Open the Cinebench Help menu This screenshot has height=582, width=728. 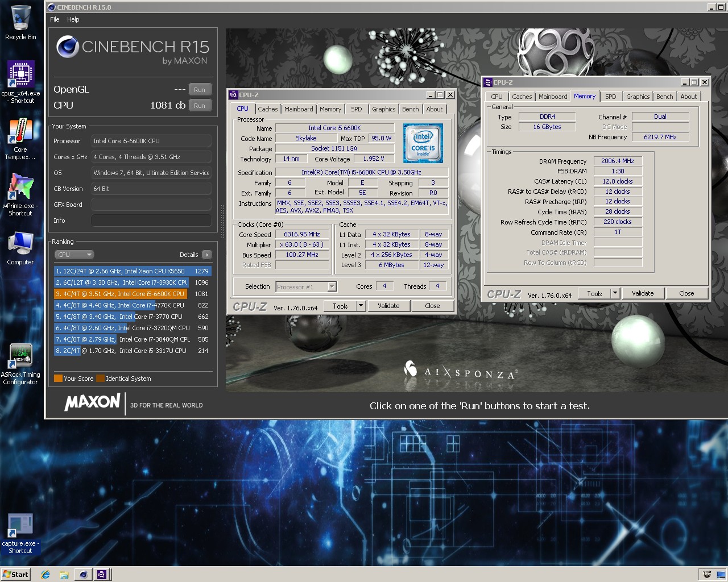[73, 19]
